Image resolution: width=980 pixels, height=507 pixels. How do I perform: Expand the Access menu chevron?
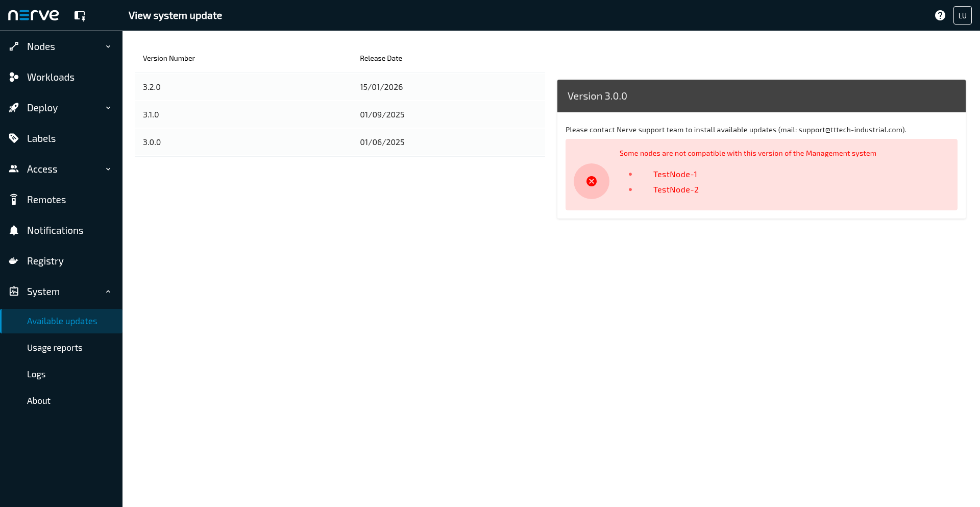tap(108, 169)
